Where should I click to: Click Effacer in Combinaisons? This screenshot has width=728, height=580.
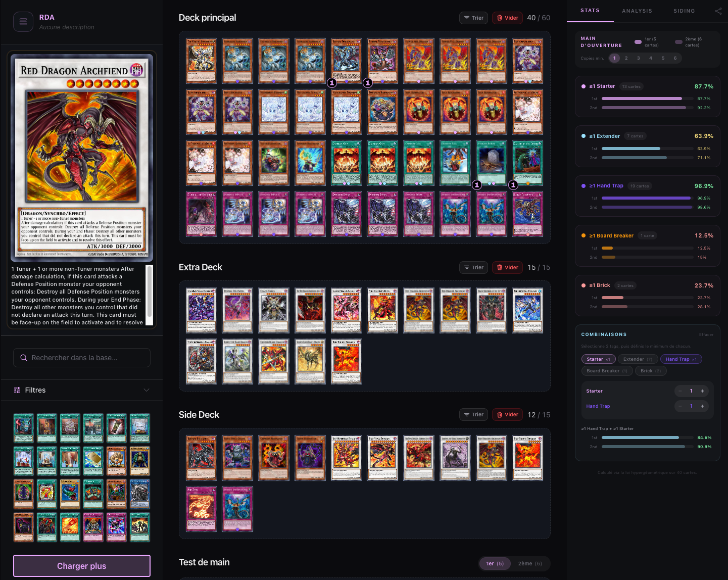pos(706,334)
